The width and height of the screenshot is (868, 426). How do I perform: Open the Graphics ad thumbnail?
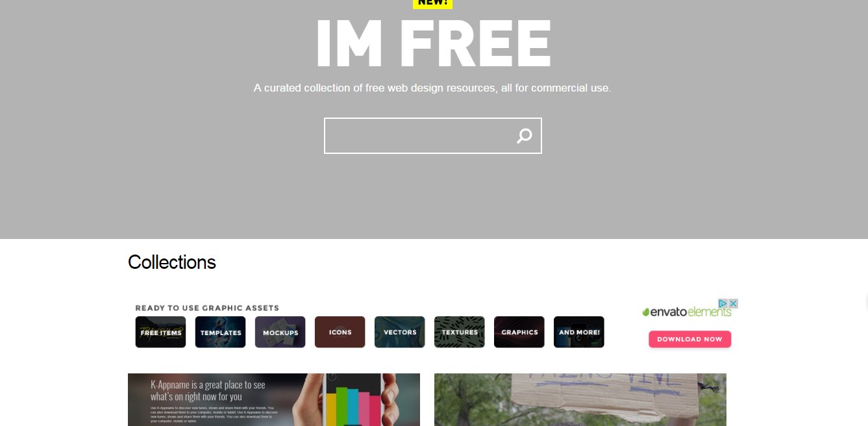coord(519,332)
